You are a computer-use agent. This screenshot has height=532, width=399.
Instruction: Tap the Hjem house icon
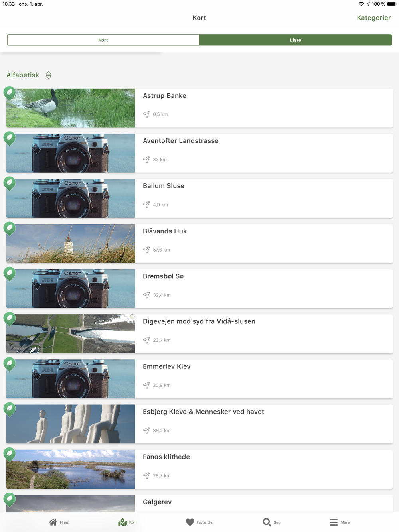[53, 522]
